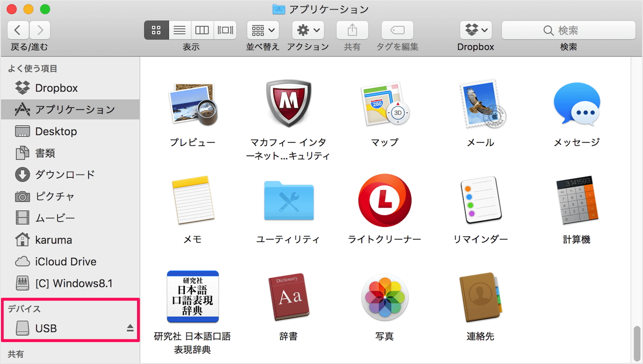The width and height of the screenshot is (643, 364).
Task: Open the プレビュー (Preview) app icon
Action: click(193, 104)
